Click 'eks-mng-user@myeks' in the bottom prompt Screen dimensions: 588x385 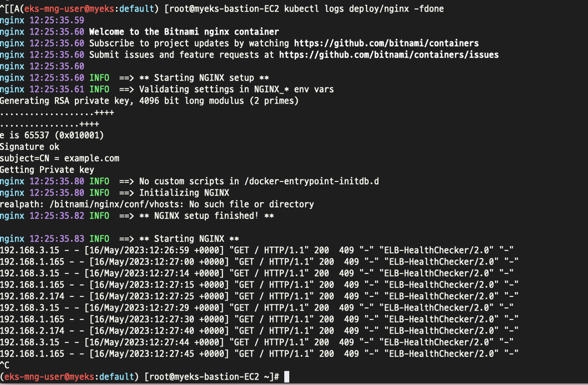[x=49, y=376]
